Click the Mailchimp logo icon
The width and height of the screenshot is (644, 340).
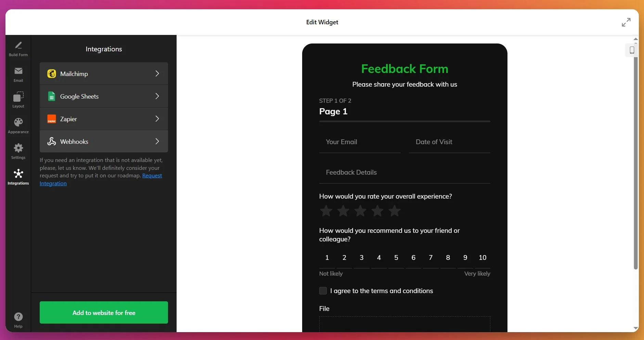(x=52, y=73)
